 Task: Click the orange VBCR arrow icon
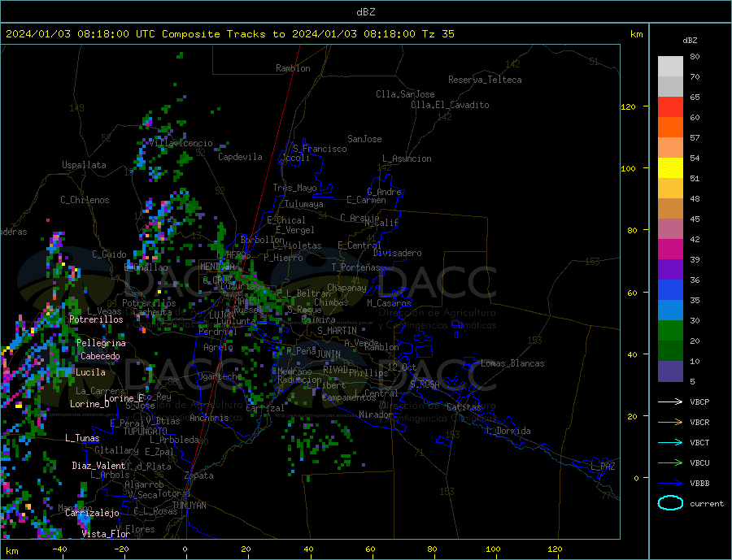pos(671,423)
